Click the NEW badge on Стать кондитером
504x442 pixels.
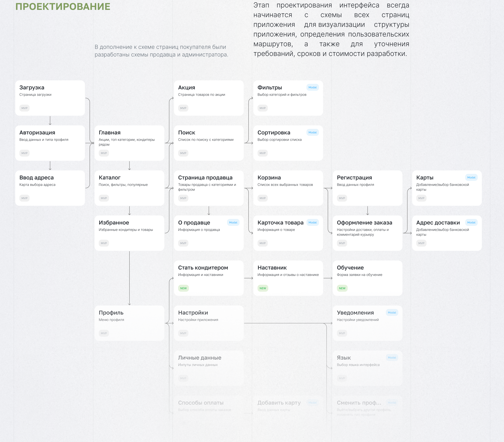183,288
